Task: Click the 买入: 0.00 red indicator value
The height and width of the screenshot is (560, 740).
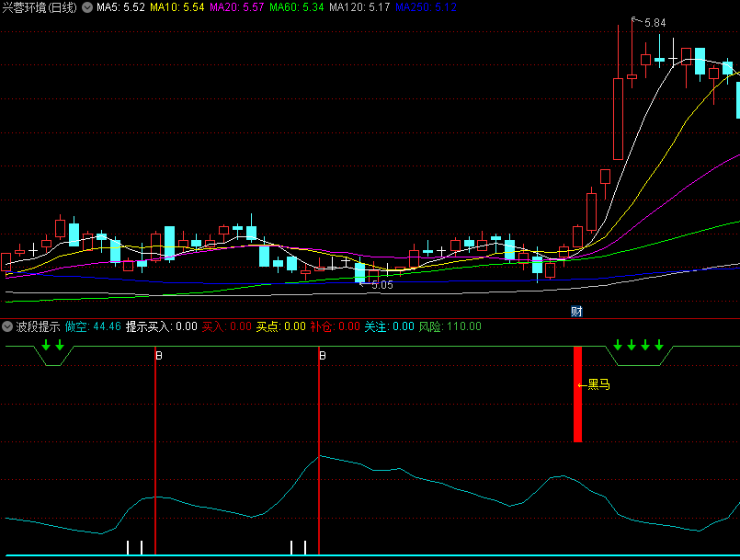Action: click(x=226, y=326)
